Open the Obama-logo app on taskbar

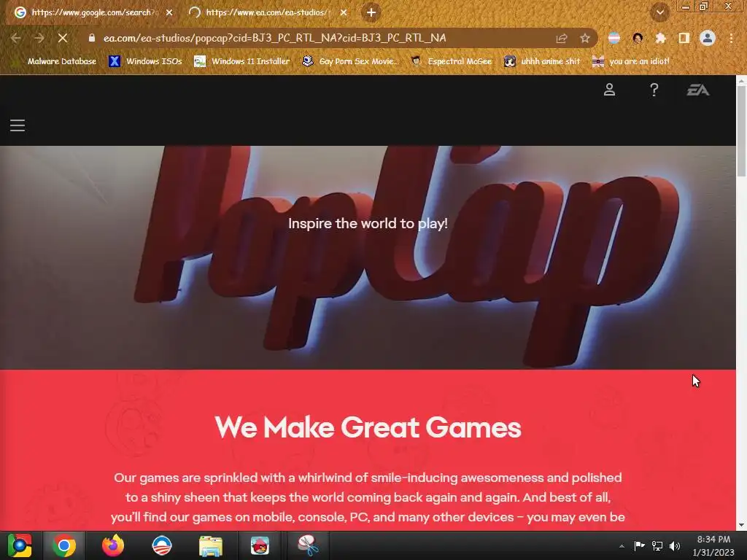[x=162, y=545]
